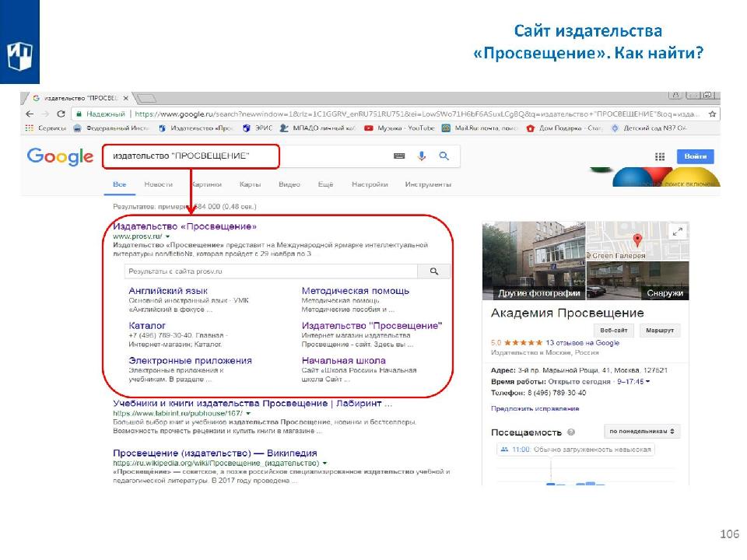The image size is (747, 560).
Task: Open the weekday dropdown 'по понедельникам'
Action: coord(643,431)
